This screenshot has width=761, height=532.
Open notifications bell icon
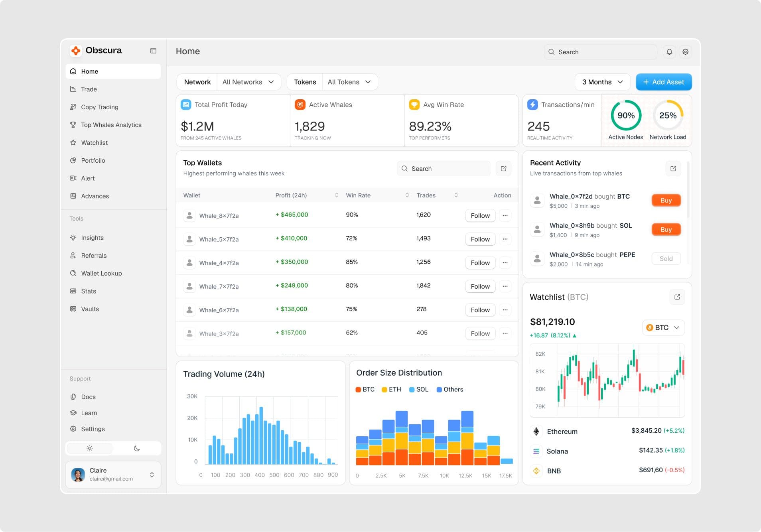(x=669, y=52)
